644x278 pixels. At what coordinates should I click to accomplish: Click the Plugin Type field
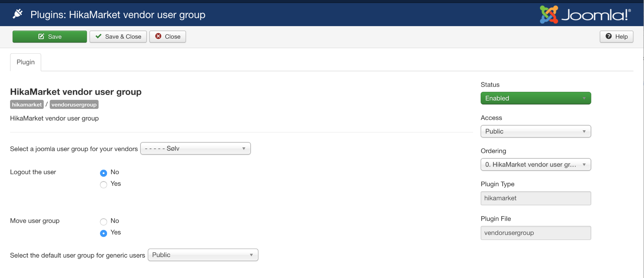(x=535, y=198)
